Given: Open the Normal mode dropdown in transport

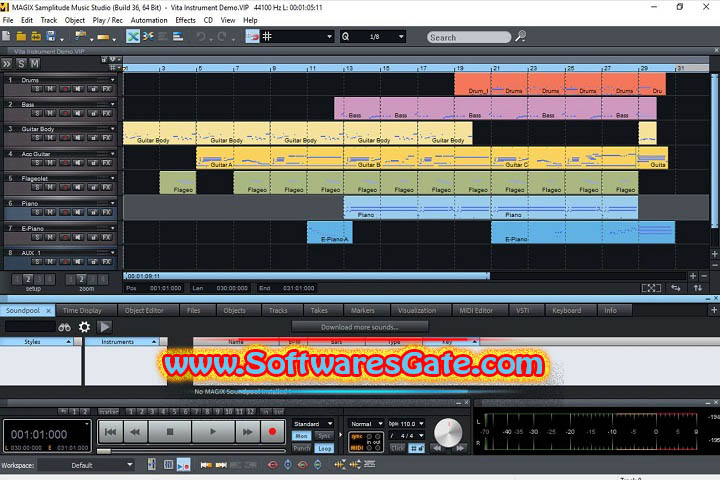Looking at the screenshot, I should click(x=366, y=424).
